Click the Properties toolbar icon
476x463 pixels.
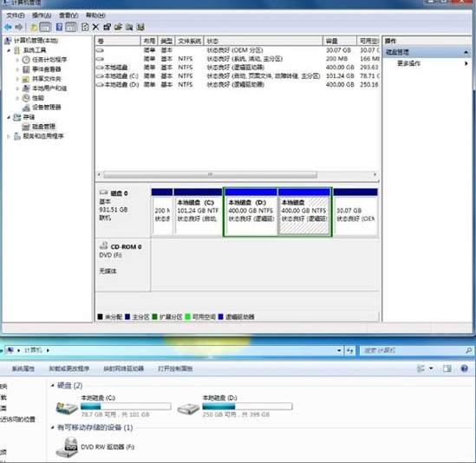point(107,27)
